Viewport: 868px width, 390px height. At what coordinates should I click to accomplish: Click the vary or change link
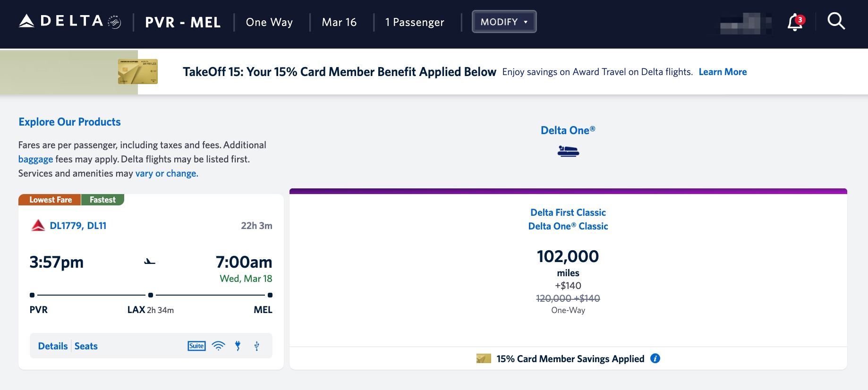pyautogui.click(x=167, y=173)
